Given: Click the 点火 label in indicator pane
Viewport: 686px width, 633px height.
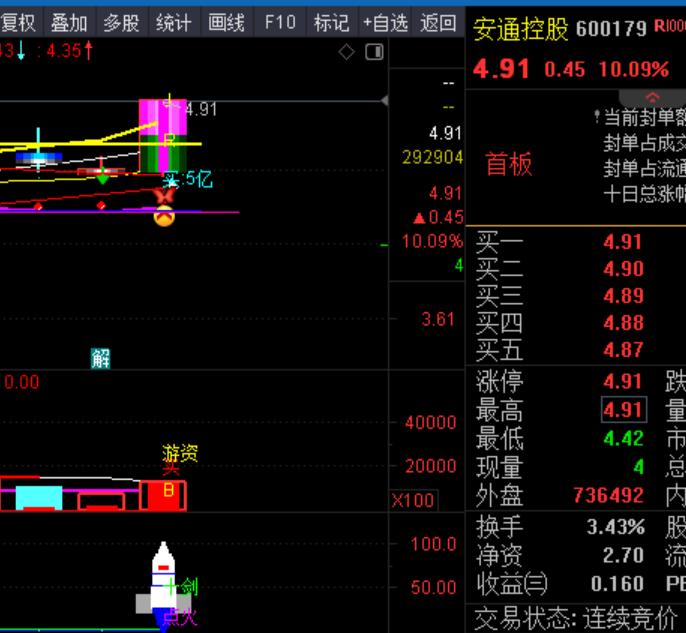Looking at the screenshot, I should coord(180,617).
